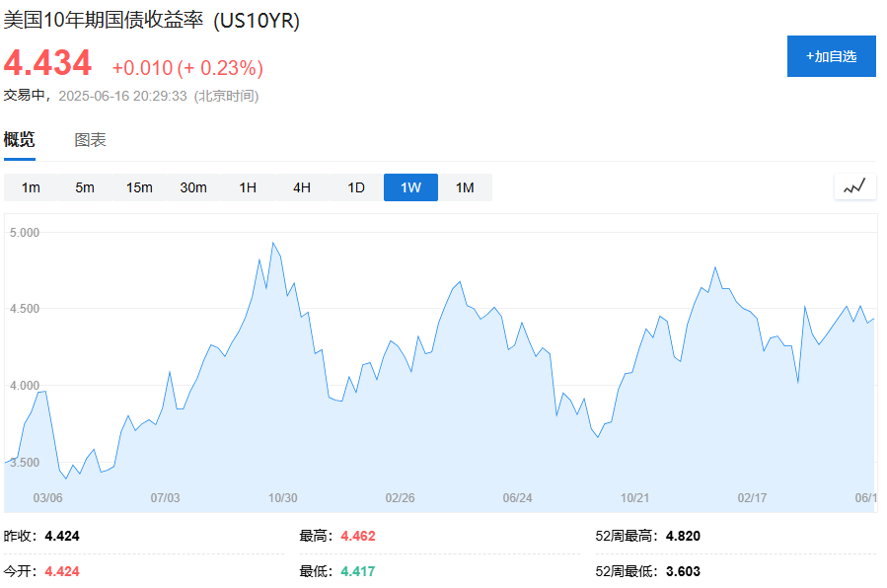The height and width of the screenshot is (588, 887).
Task: Click the chart's highest peak near 10/30
Action: click(273, 243)
